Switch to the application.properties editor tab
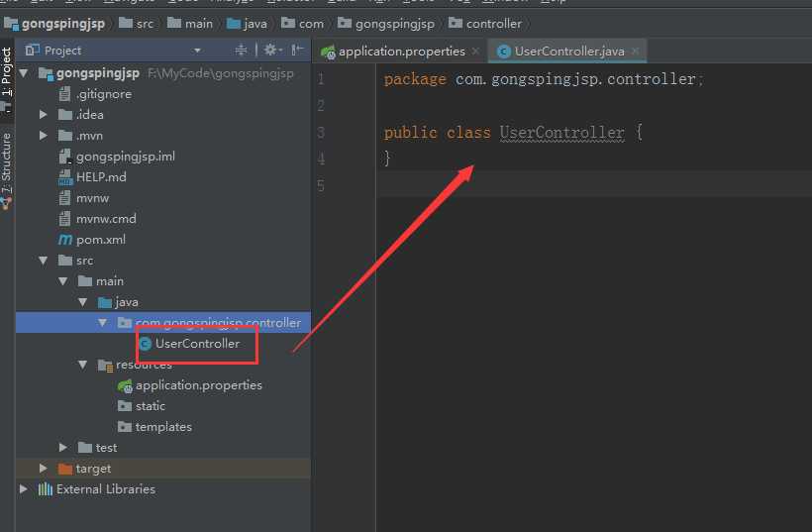 click(401, 52)
